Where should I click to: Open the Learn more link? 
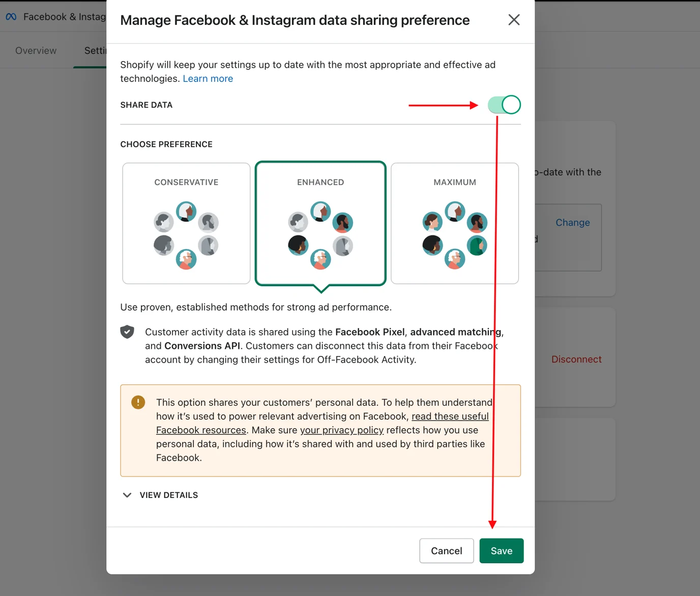click(x=208, y=79)
